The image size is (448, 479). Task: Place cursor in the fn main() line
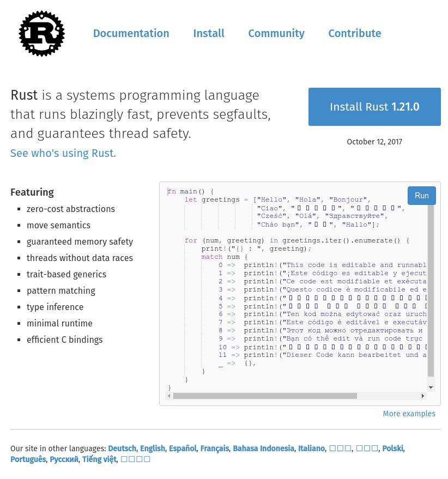(x=191, y=191)
